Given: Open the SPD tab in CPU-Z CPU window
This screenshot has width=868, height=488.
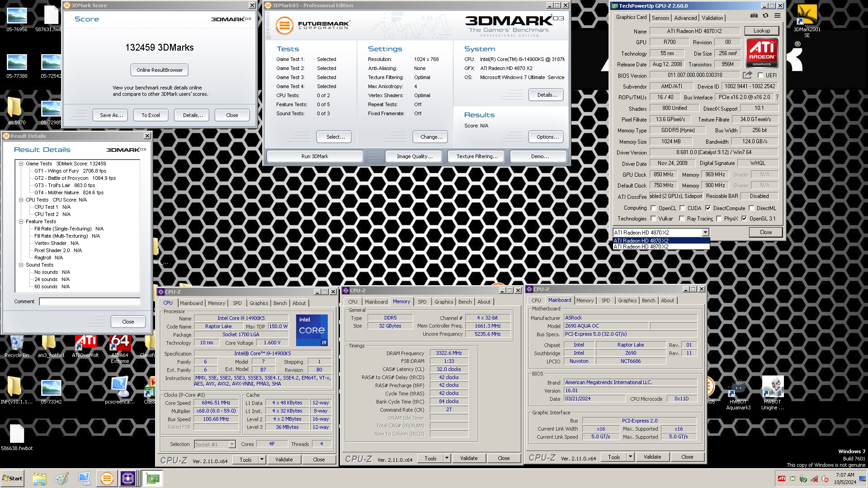Looking at the screenshot, I should point(237,303).
